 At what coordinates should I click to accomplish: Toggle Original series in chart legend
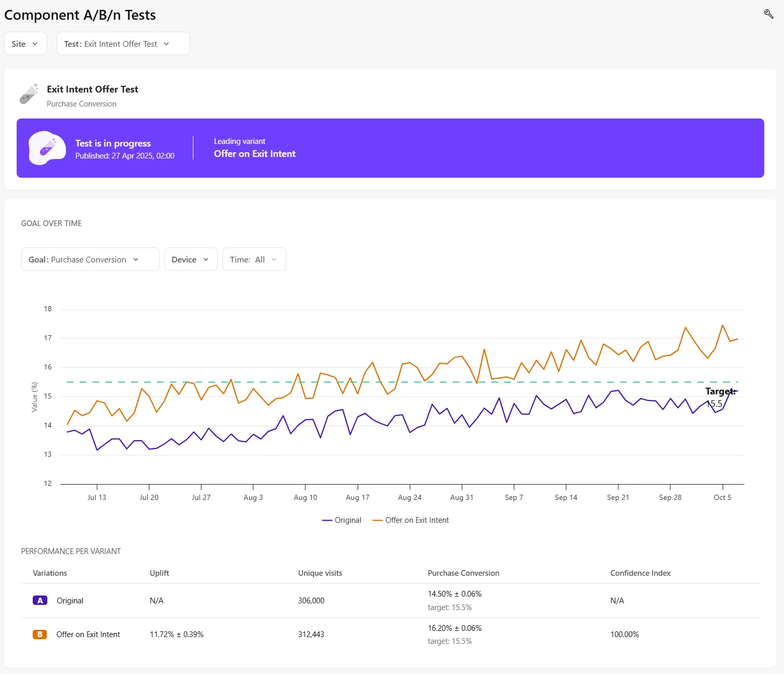coord(342,520)
